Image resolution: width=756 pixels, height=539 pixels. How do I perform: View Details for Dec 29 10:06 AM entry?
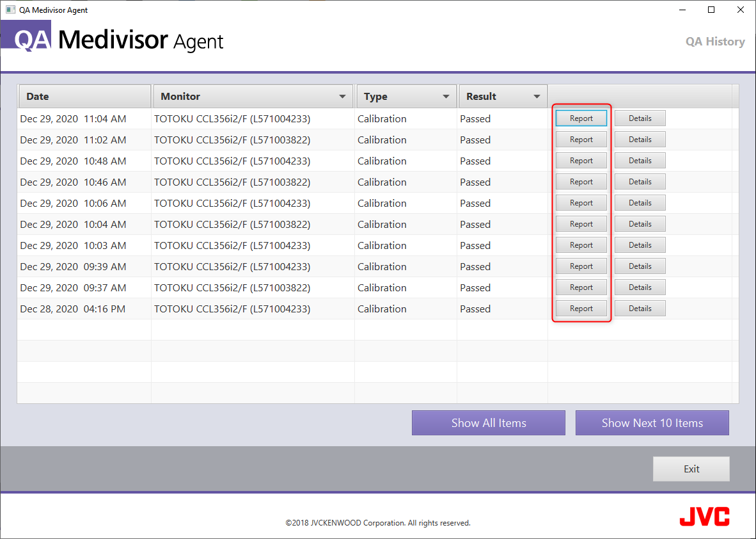(x=640, y=203)
